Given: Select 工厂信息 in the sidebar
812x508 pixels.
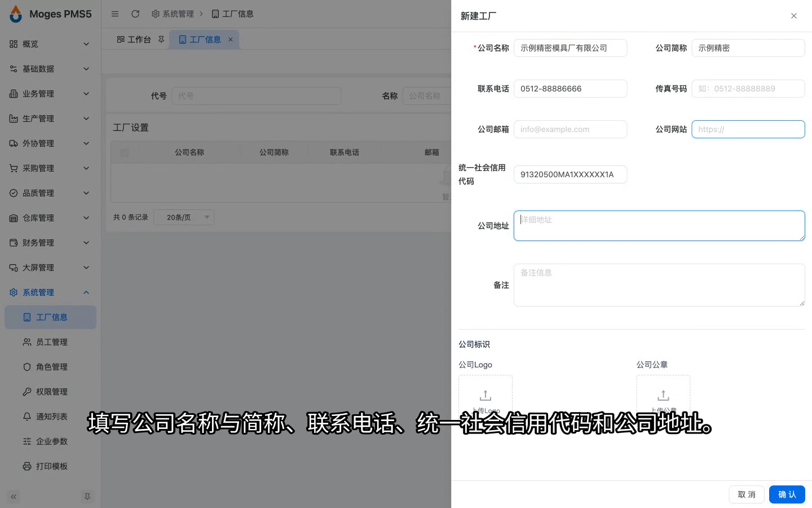Looking at the screenshot, I should tap(51, 317).
